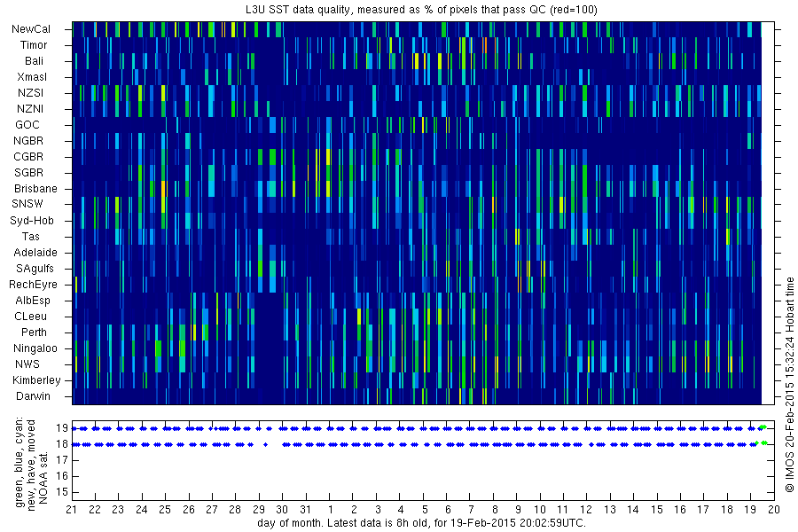
Task: Select the Darwin row label
Action: (33, 396)
